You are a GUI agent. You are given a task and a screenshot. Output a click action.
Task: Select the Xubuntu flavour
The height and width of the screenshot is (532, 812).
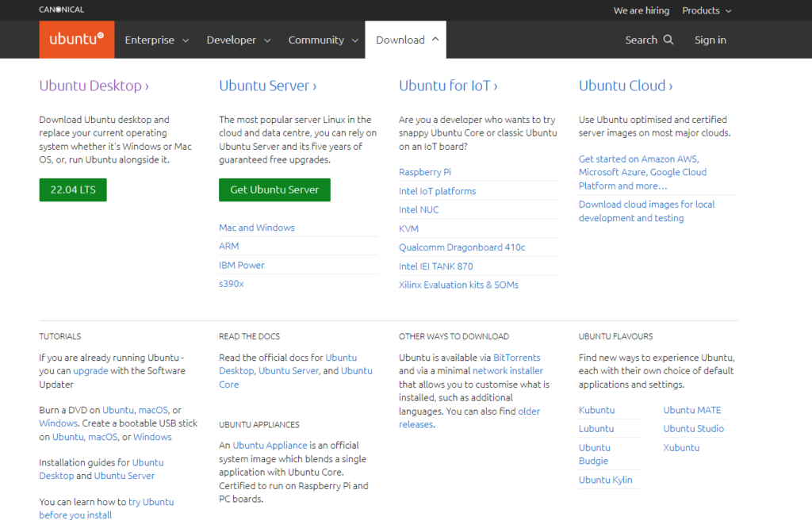681,448
